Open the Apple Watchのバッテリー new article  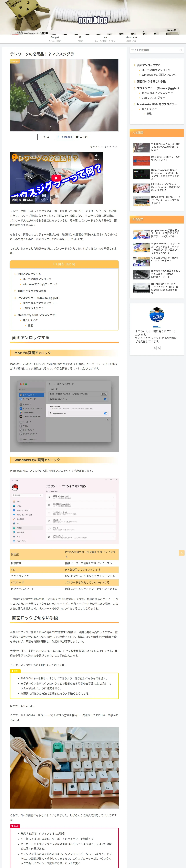tap(157, 248)
